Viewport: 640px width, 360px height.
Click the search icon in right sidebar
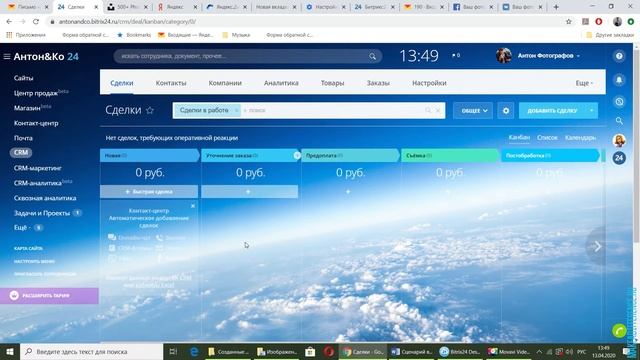tap(619, 121)
